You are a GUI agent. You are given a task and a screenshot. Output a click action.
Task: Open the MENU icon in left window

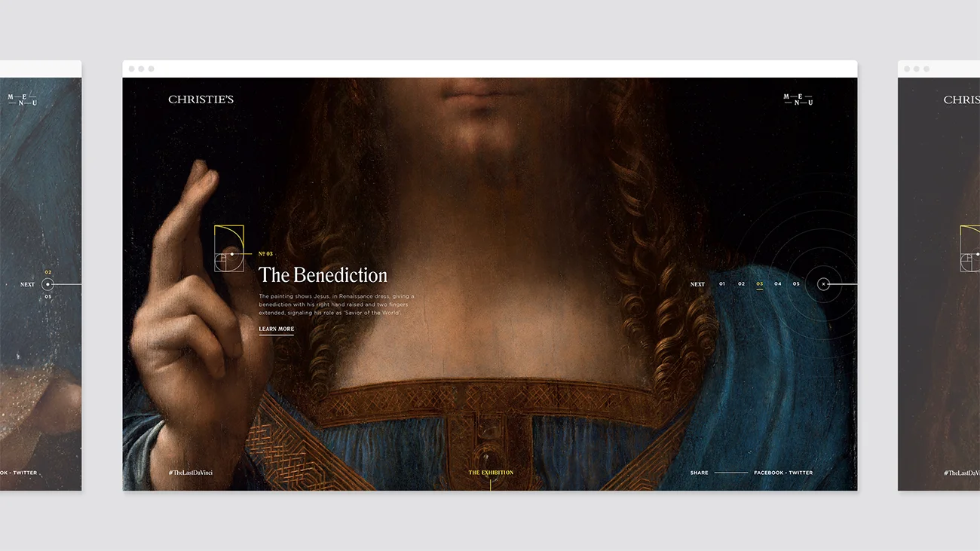[23, 99]
